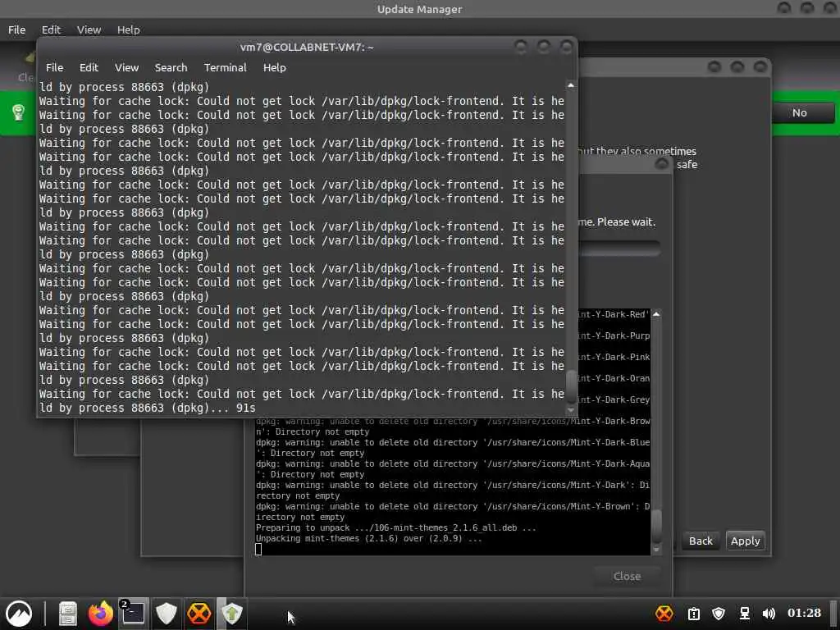840x630 pixels.
Task: Click the installation progress bar
Action: [x=620, y=249]
